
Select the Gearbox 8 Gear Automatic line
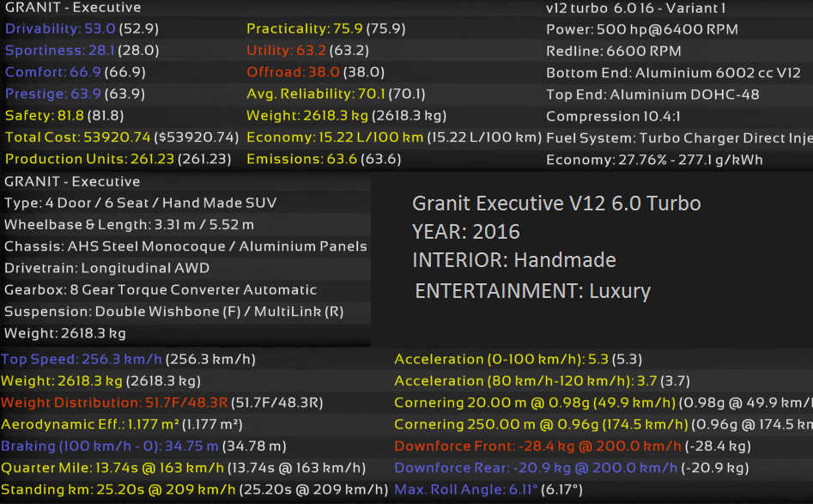click(x=161, y=290)
